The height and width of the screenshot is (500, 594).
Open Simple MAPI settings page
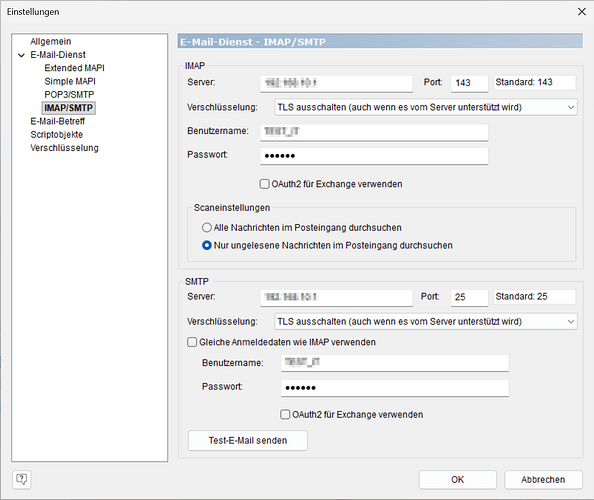click(70, 81)
